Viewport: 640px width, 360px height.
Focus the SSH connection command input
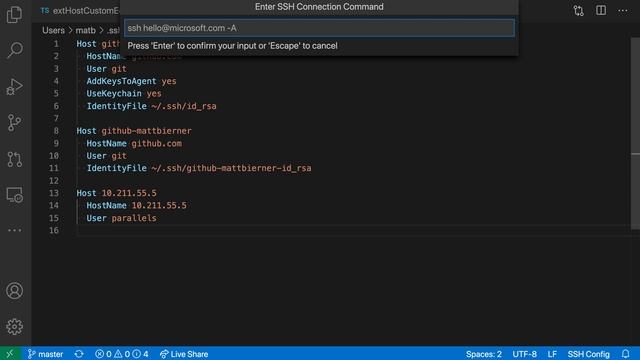tap(320, 28)
